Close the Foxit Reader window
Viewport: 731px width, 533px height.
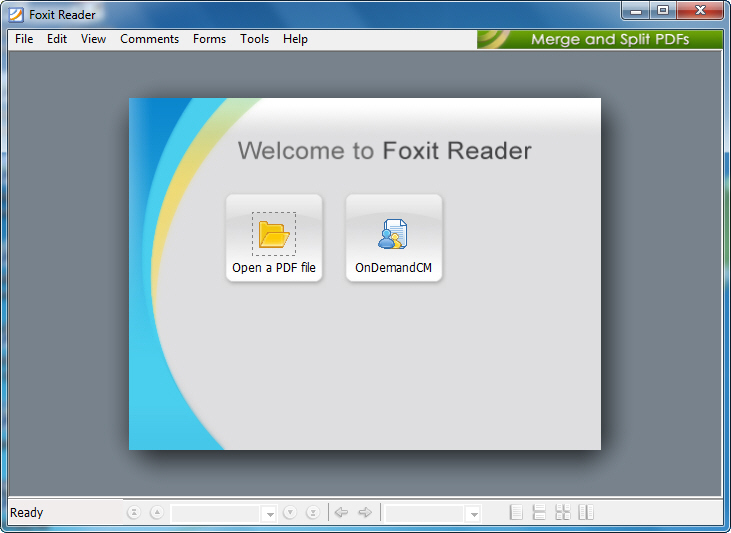[x=700, y=11]
